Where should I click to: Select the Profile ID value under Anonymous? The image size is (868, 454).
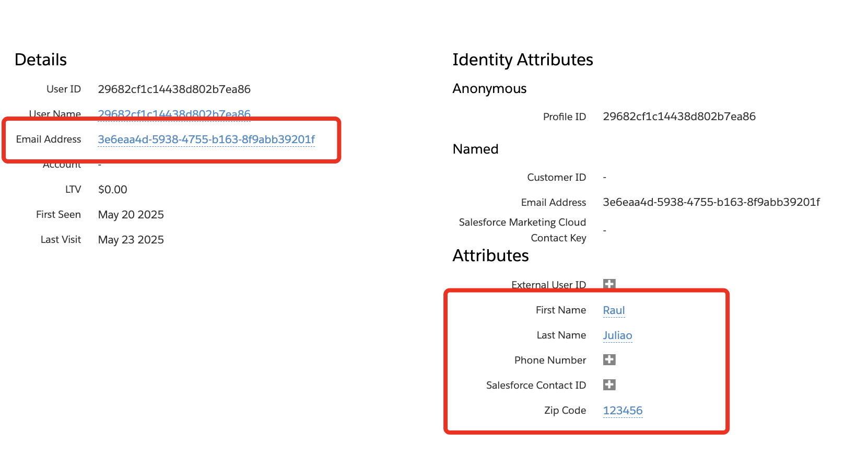click(x=679, y=117)
